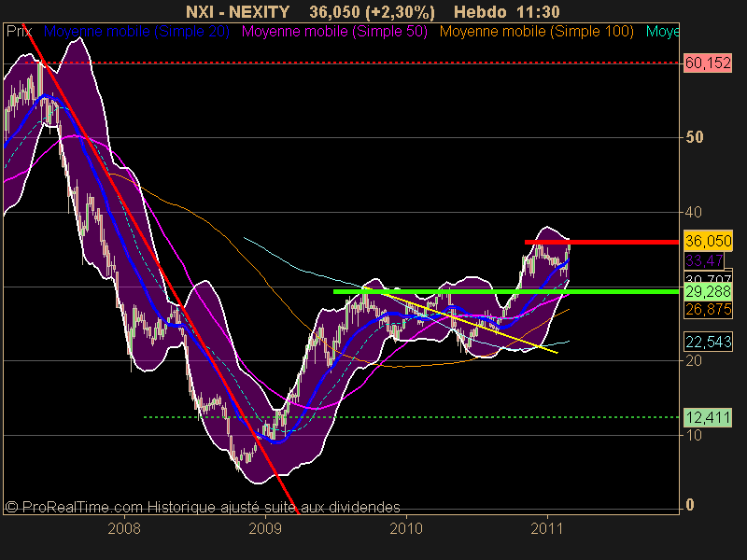
Task: Click the 2010 label on time axis
Action: [406, 528]
